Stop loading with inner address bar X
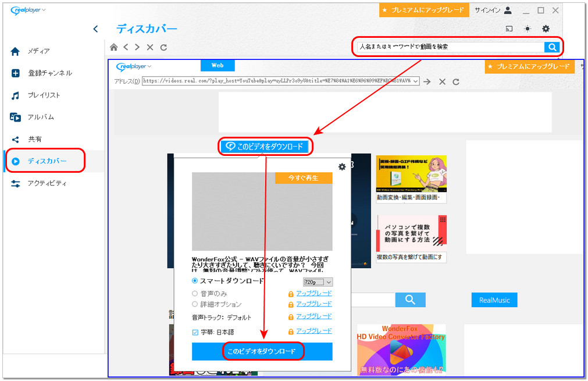Viewport: 588px width, 381px height. (443, 82)
